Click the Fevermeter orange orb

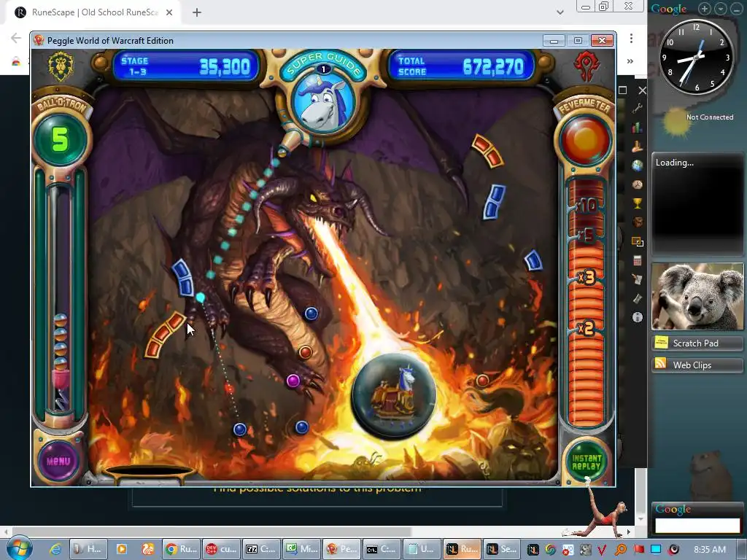pyautogui.click(x=586, y=139)
